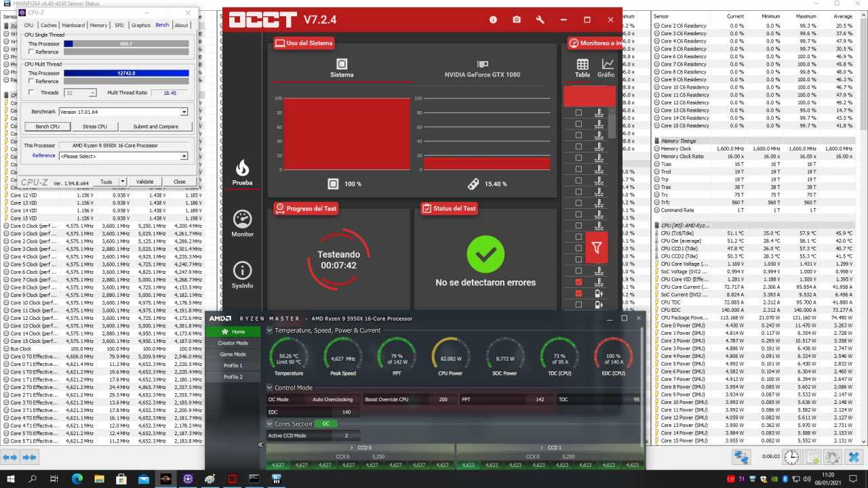
Task: Open Task View on the taskbar
Action: (55, 479)
